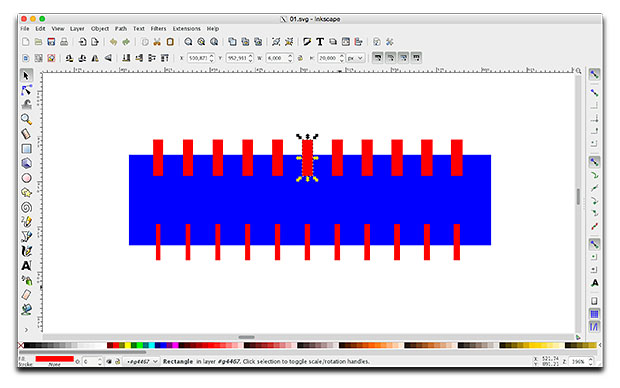Select the Spiral tool

26,207
